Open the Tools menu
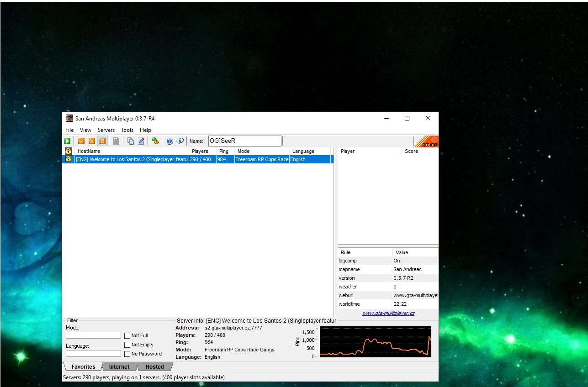The height and width of the screenshot is (387, 588). (x=127, y=130)
